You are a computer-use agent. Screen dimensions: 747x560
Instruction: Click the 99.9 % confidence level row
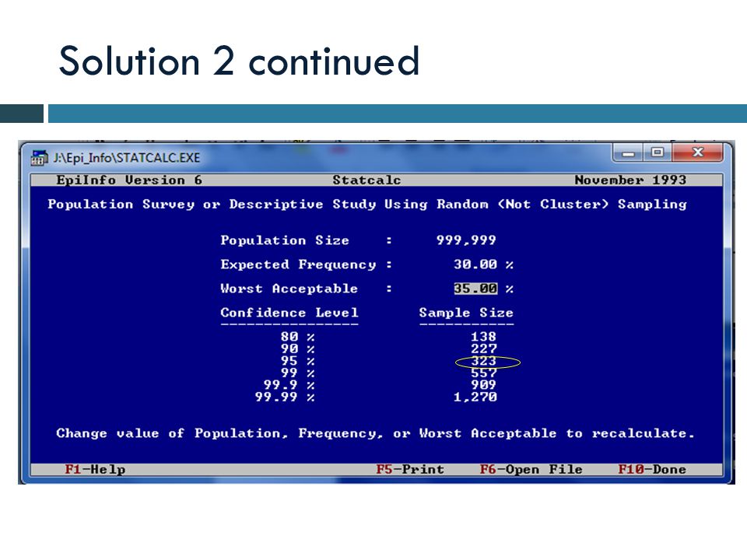tap(289, 385)
